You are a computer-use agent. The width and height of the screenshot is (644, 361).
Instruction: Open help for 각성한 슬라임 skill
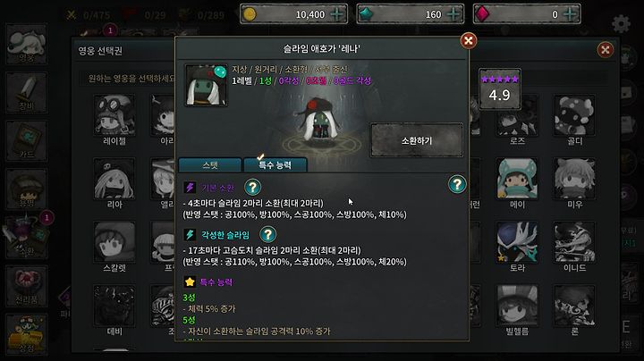(x=267, y=235)
